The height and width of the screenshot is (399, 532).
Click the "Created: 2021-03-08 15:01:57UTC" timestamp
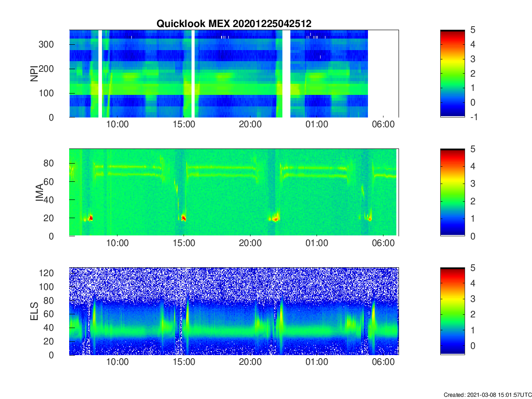coord(487,395)
